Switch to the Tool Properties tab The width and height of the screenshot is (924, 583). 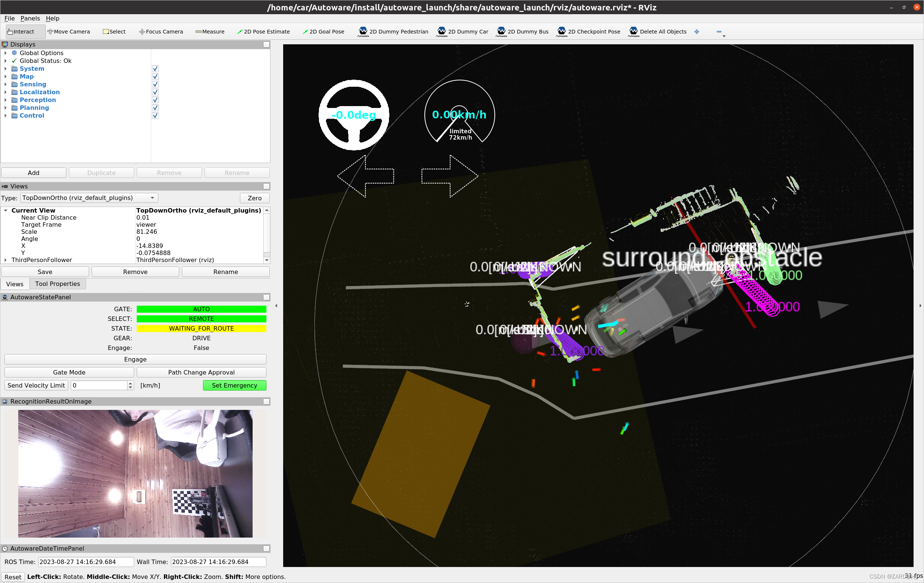[x=57, y=284]
